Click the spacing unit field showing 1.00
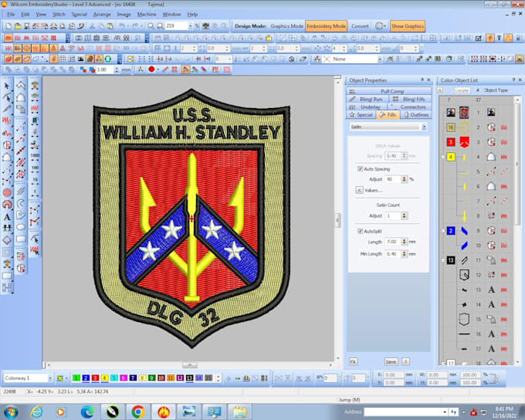 (105, 69)
